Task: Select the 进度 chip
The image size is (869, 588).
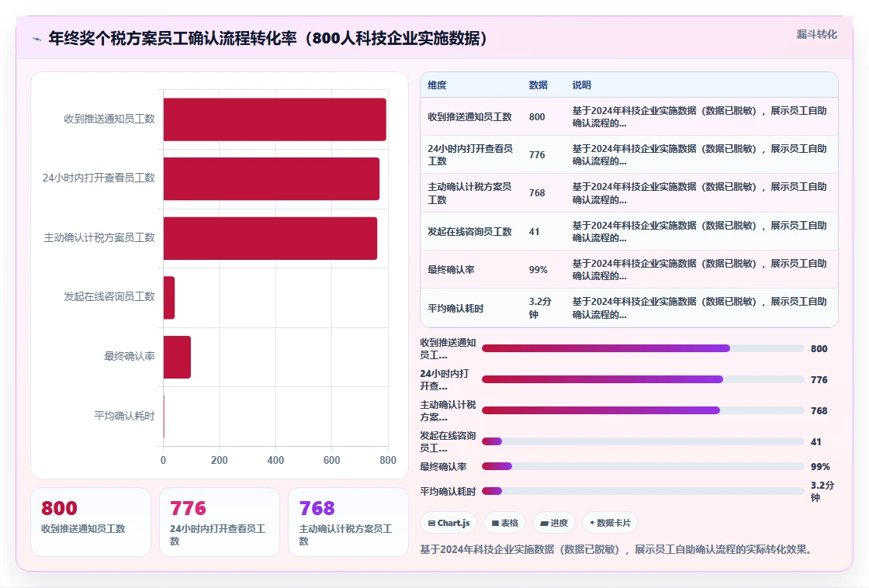Action: pyautogui.click(x=554, y=523)
